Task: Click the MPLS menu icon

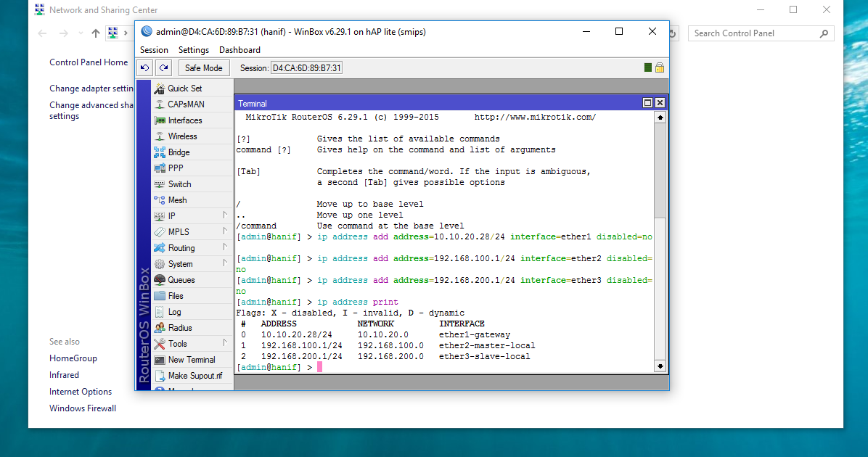Action: pyautogui.click(x=160, y=232)
